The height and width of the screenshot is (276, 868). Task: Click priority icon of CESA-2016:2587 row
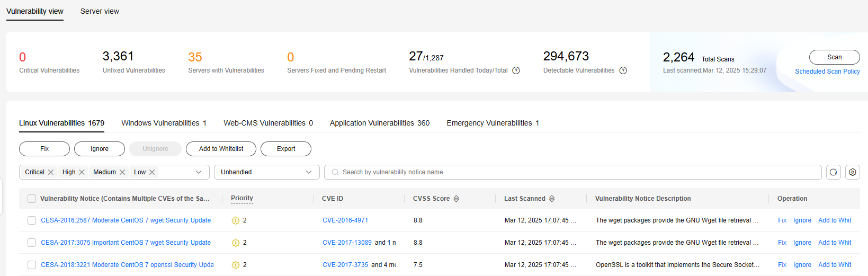coord(236,220)
